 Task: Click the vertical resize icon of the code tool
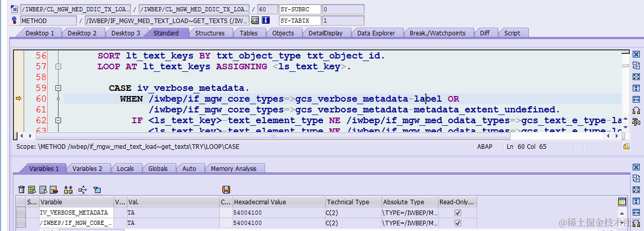(636, 88)
